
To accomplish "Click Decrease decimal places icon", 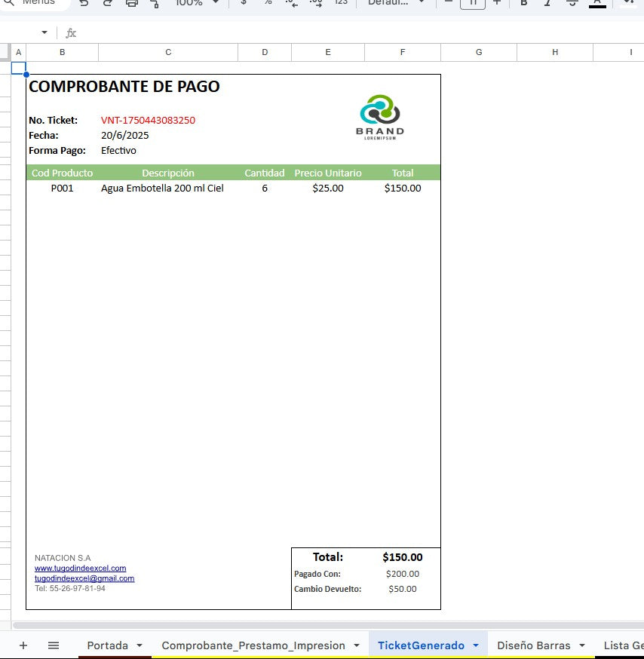I will click(291, 3).
